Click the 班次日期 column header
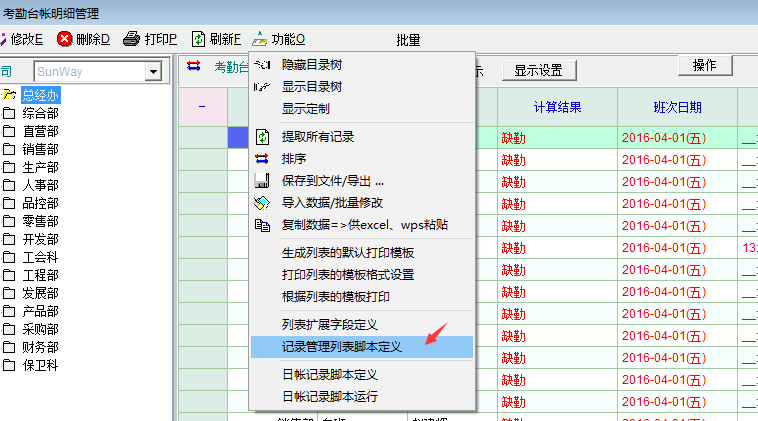758x421 pixels. tap(676, 107)
